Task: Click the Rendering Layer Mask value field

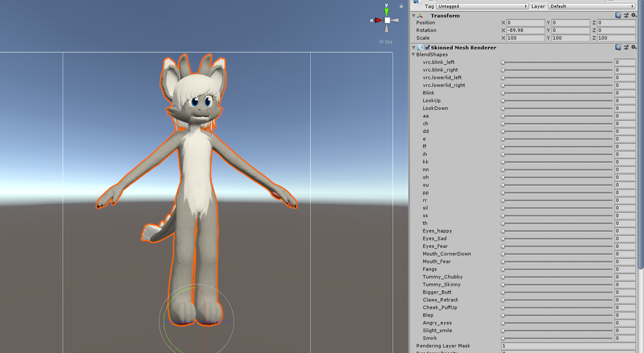Action: click(568, 346)
